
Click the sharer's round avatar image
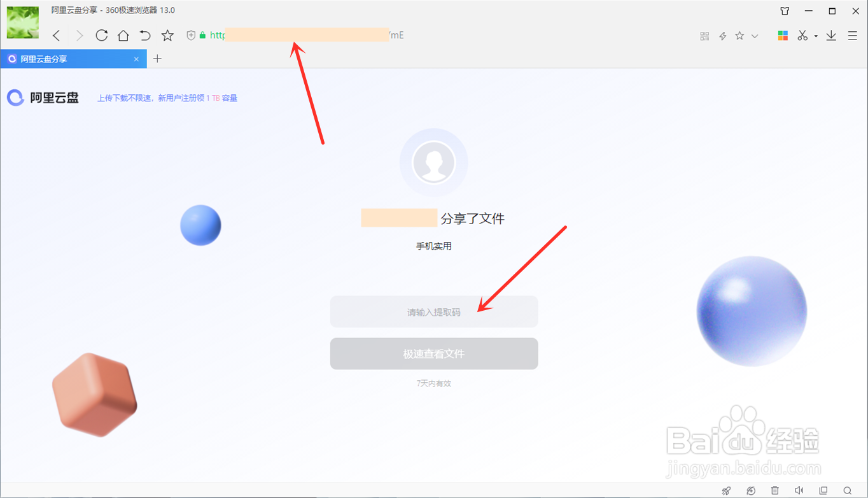(x=434, y=162)
